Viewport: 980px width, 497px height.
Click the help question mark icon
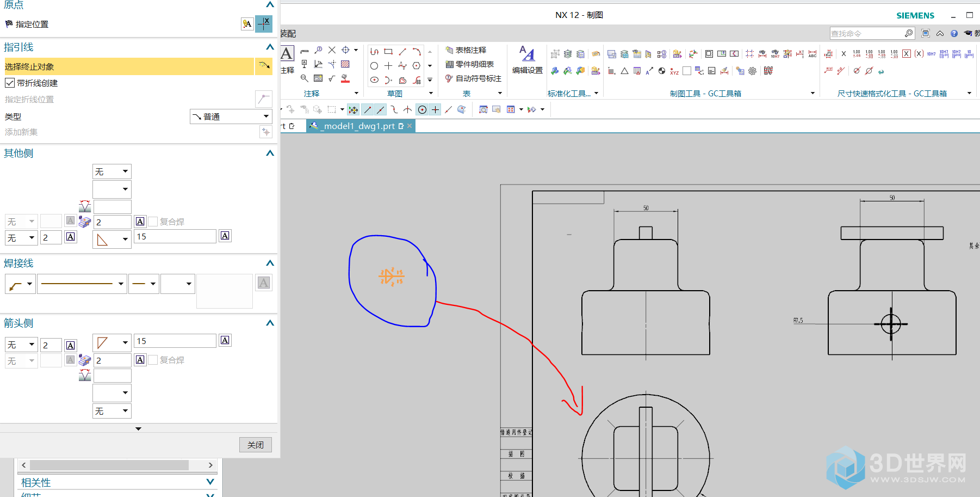pos(954,34)
